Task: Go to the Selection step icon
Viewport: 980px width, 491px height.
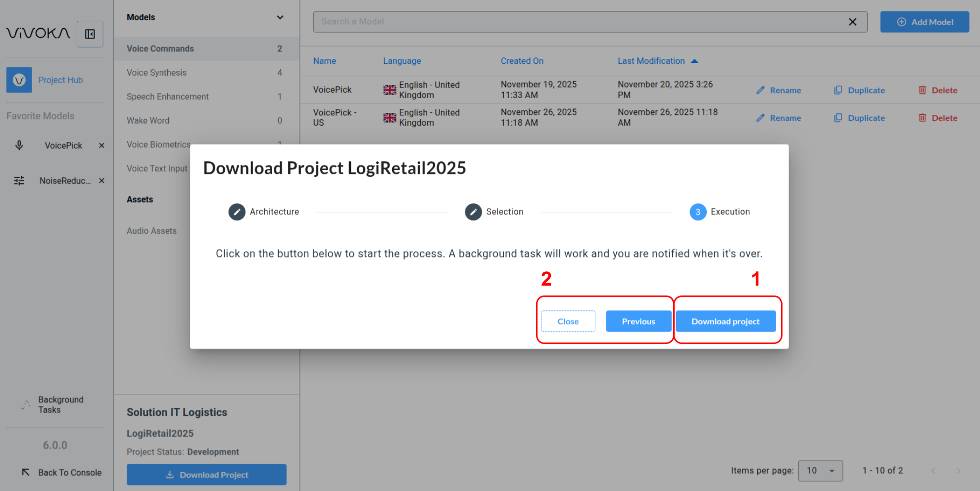Action: tap(473, 212)
